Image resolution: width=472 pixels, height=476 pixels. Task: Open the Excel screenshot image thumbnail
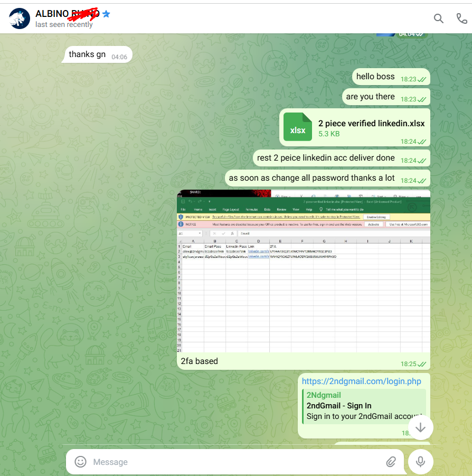[x=304, y=271]
